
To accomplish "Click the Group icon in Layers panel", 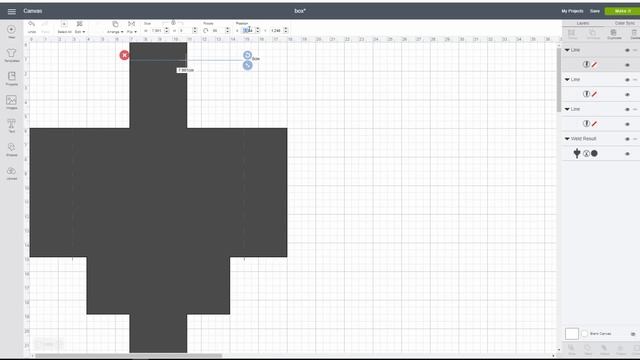I will click(572, 34).
